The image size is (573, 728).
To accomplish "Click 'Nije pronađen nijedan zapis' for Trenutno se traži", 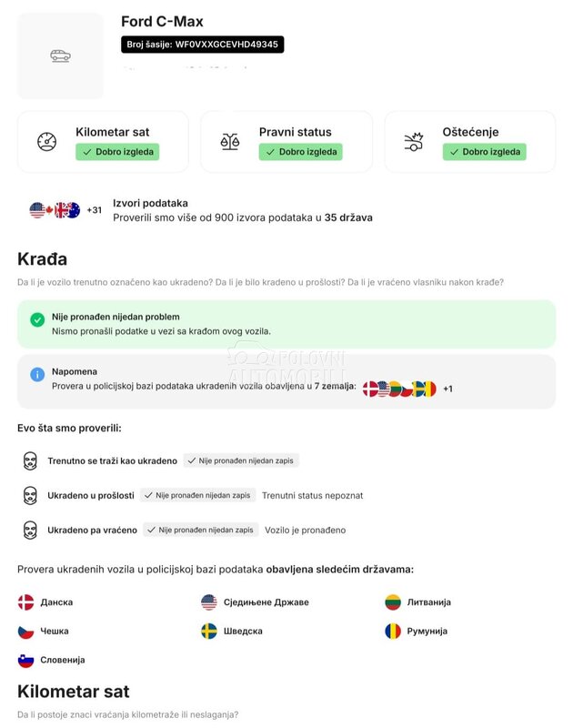I will pos(241,461).
